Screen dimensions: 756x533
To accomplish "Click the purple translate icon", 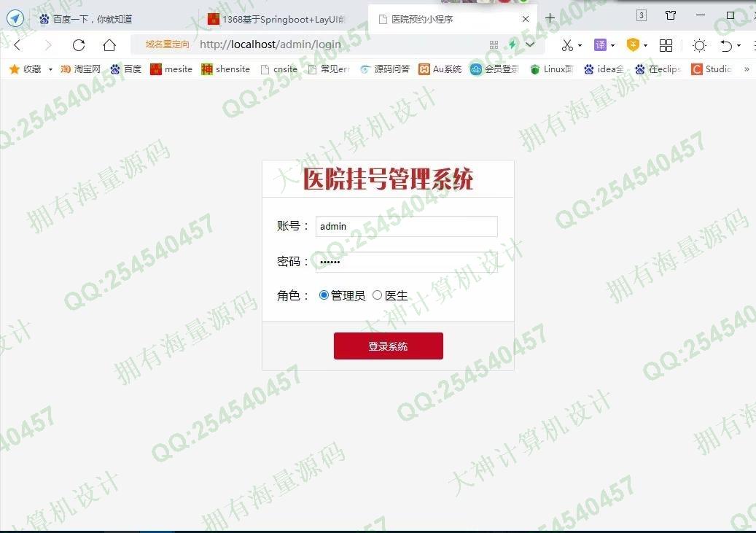I will pos(600,45).
